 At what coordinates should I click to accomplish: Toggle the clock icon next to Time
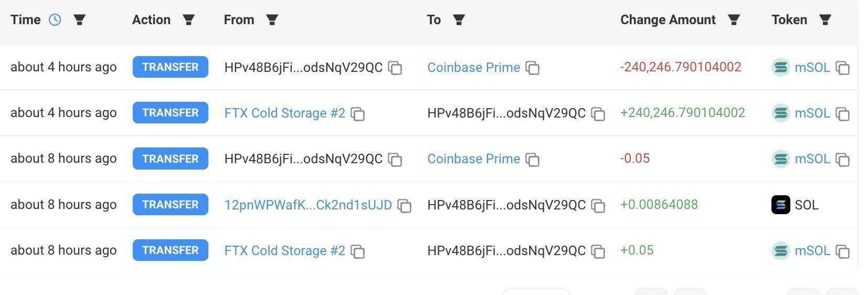click(55, 20)
